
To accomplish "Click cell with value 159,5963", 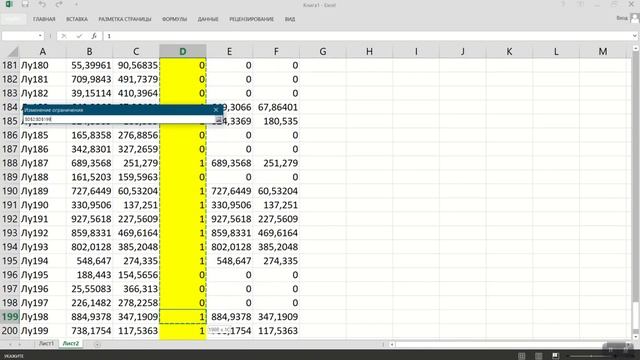I will click(136, 177).
